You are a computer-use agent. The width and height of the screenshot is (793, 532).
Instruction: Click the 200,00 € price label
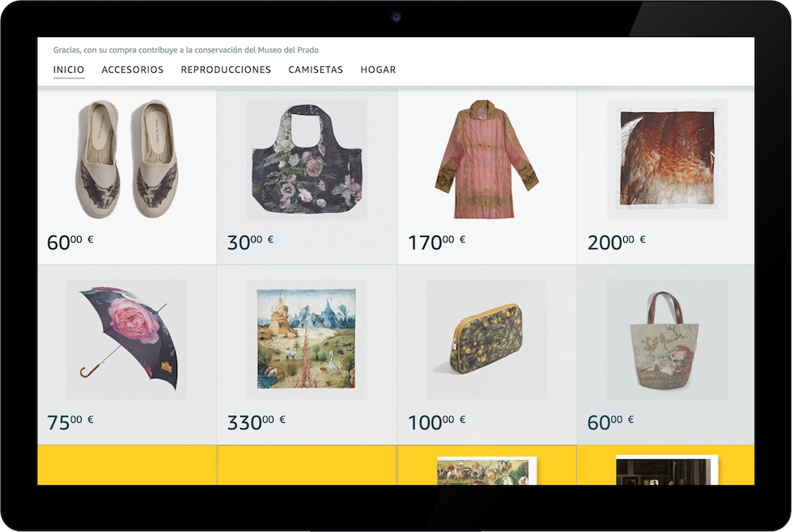pos(617,242)
